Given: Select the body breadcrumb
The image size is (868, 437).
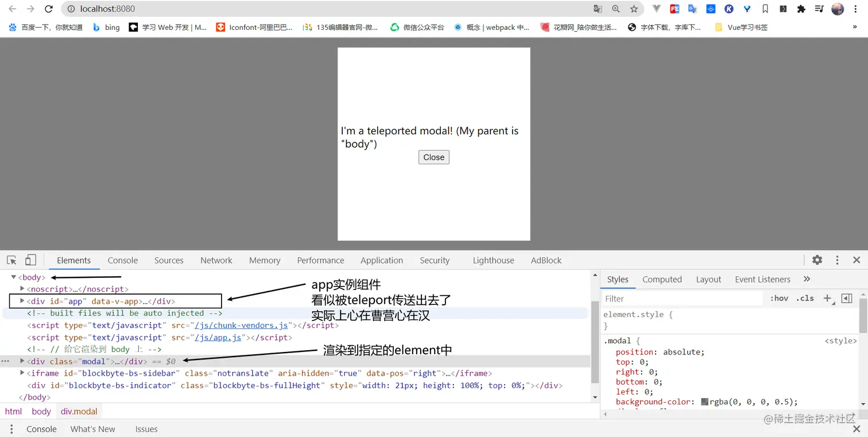Looking at the screenshot, I should pos(41,411).
